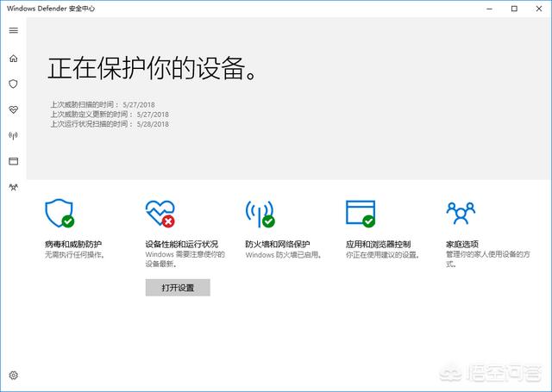Click the 打开设置 button
Viewport: 552px width, 392px height.
tap(178, 288)
